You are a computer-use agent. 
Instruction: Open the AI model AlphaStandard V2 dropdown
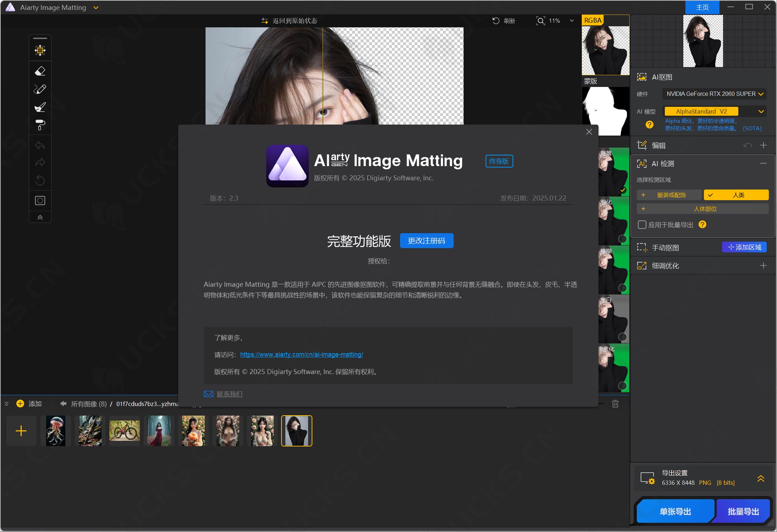click(x=714, y=111)
